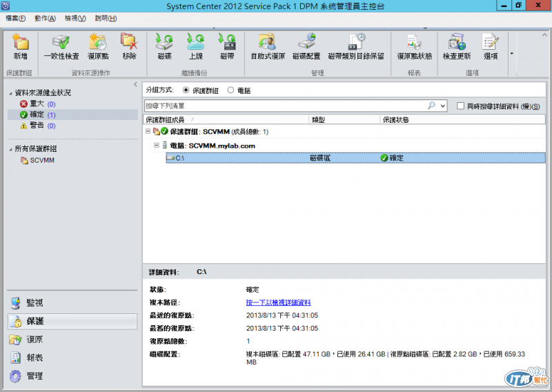Sort by 類型 column header
This screenshot has height=392, width=552.
point(344,120)
